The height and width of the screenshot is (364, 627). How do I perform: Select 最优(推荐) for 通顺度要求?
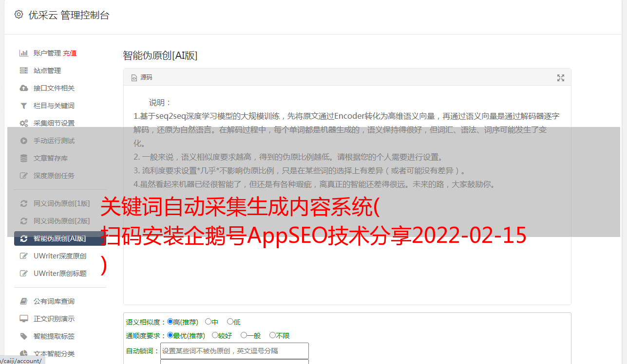pyautogui.click(x=170, y=335)
